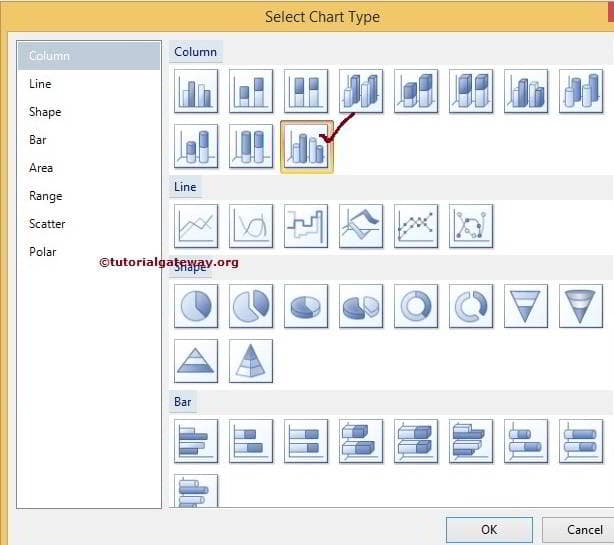This screenshot has width=614, height=545.
Task: Select the 3-D Clustered Column chart icon
Action: tap(361, 91)
